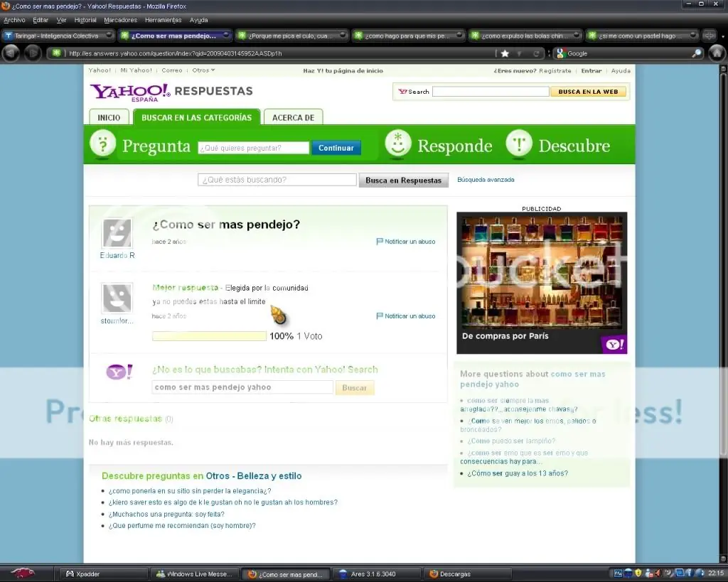This screenshot has width=728, height=582.
Task: Open '¿Cómo ser guay a los 13 años?' link
Action: point(518,473)
